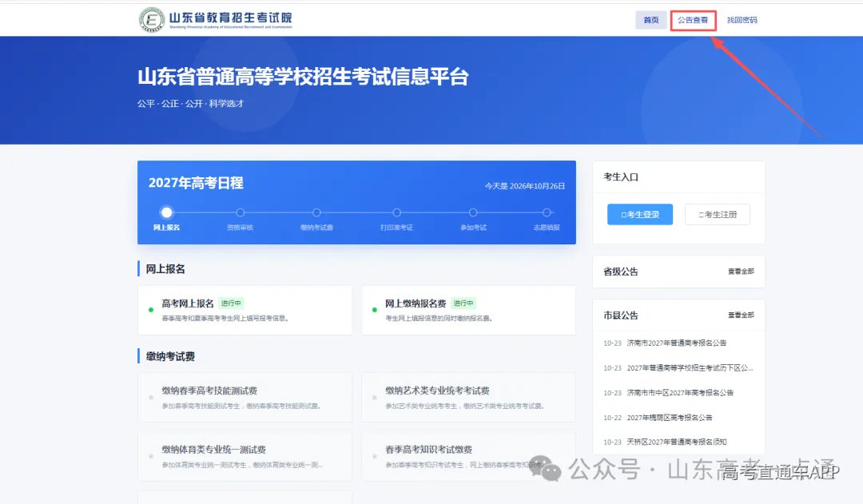Image resolution: width=863 pixels, height=504 pixels.
Task: Go to the 首页 nav item
Action: (x=651, y=20)
